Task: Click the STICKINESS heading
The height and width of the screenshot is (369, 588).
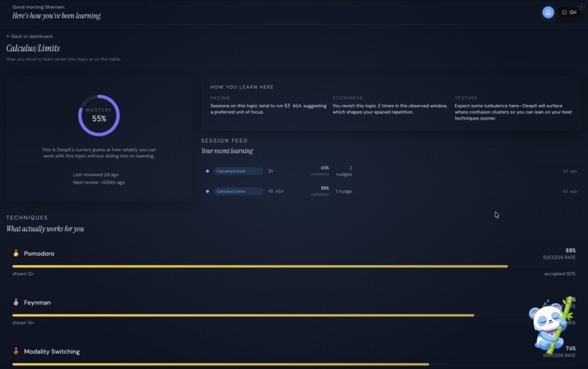Action: click(x=348, y=98)
